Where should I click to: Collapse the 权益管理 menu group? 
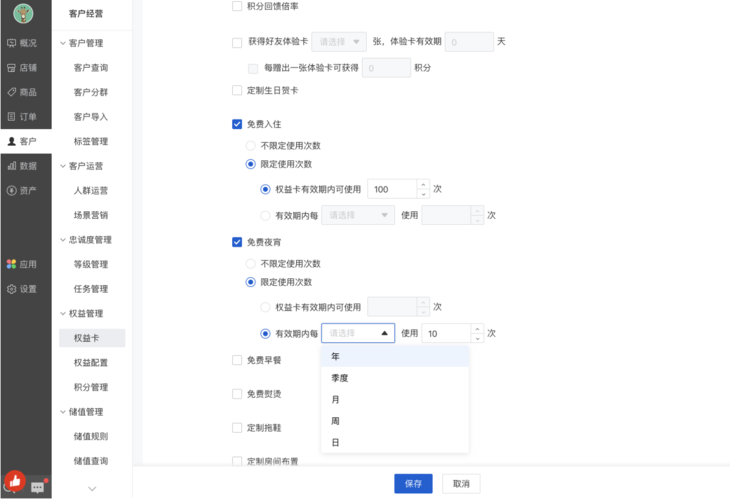[62, 314]
